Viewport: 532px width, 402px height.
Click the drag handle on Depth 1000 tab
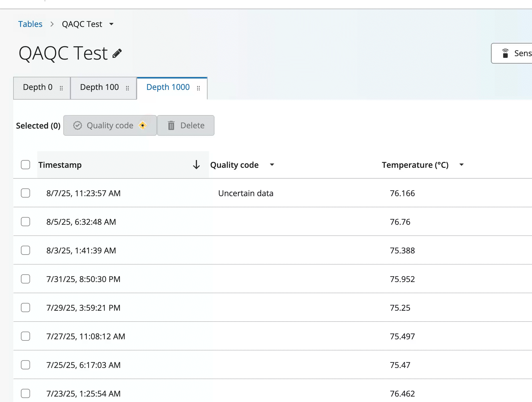[x=198, y=88]
